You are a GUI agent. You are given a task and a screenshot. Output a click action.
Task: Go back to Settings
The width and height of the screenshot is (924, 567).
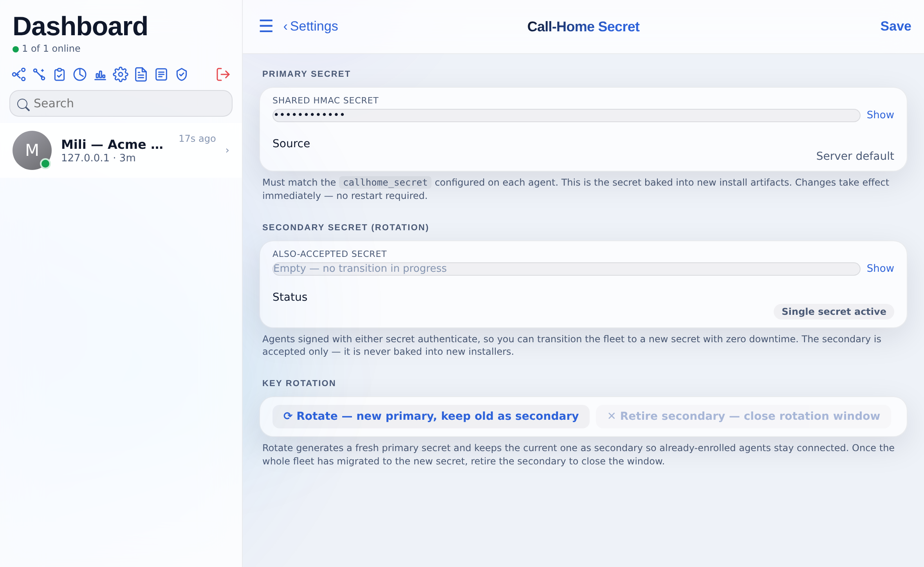coord(310,26)
